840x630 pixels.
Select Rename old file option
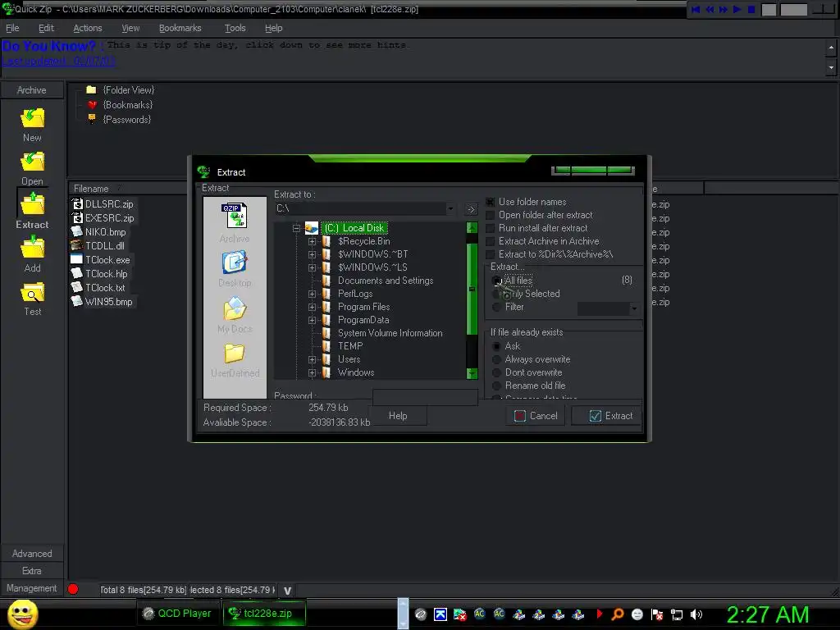tap(496, 386)
